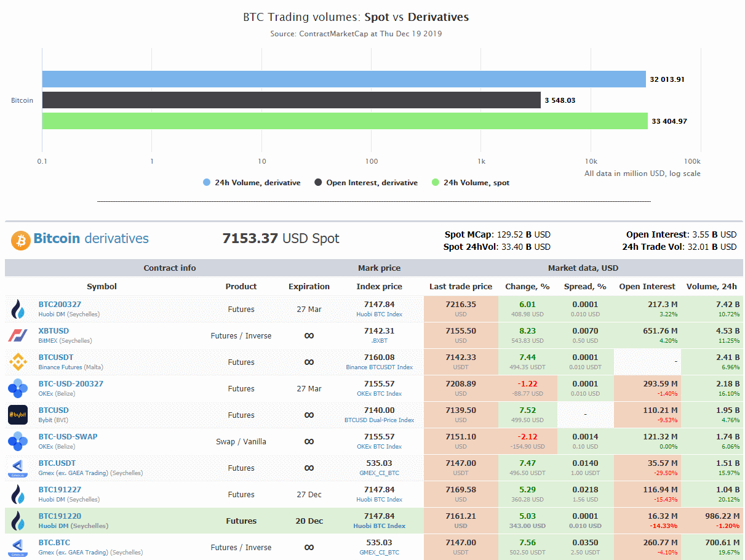Click the Gmex icon beside BTC.BTC

(18, 546)
